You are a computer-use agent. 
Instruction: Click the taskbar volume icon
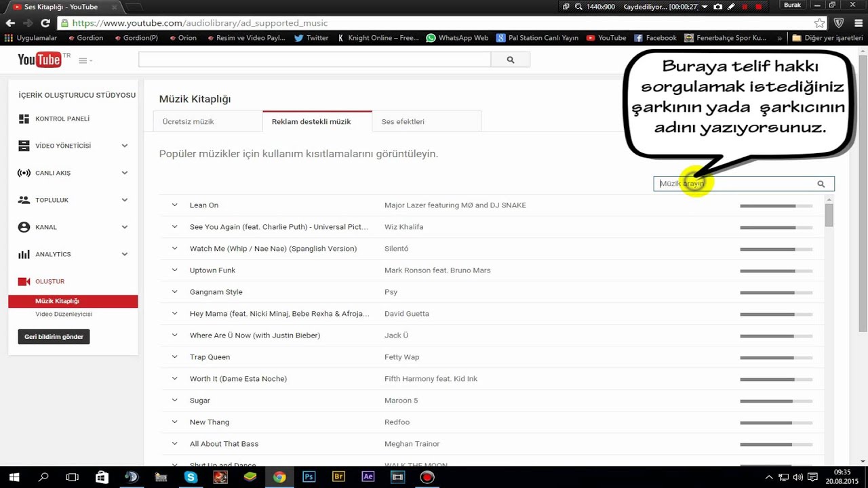798,477
